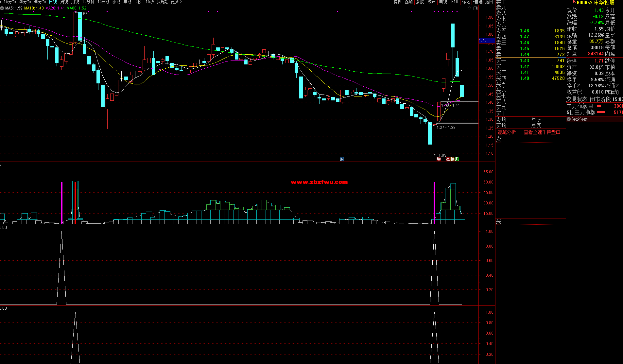Open the F10 company info page

(455, 2)
